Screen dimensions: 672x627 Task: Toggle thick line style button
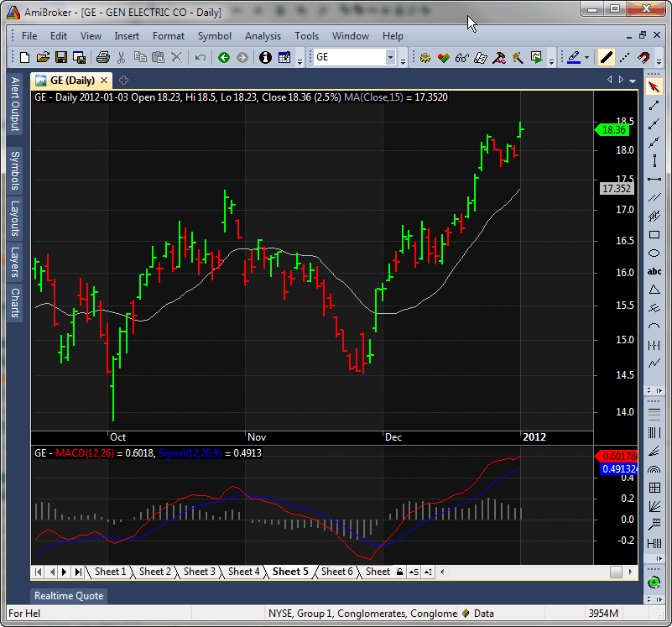606,57
